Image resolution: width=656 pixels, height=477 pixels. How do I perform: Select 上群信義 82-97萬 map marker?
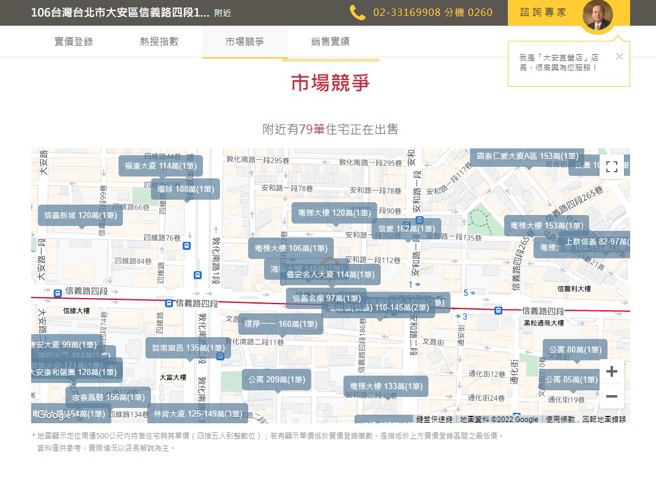[594, 242]
